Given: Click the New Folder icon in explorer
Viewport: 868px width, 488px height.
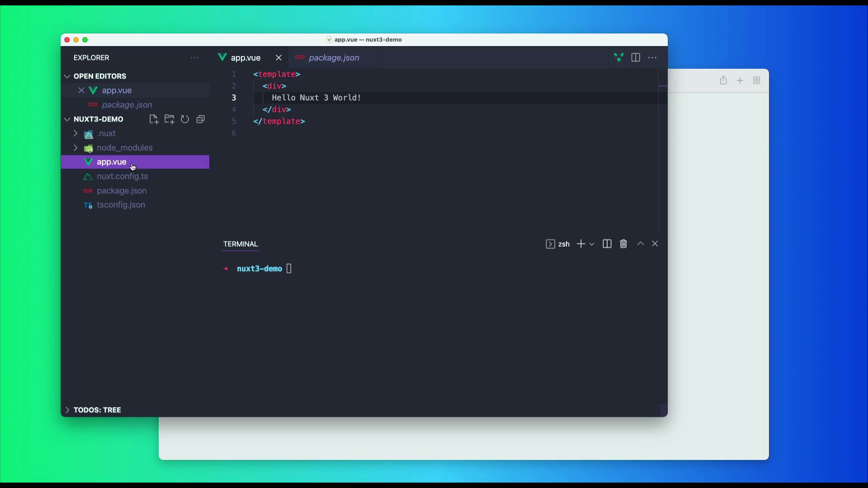Looking at the screenshot, I should point(170,119).
